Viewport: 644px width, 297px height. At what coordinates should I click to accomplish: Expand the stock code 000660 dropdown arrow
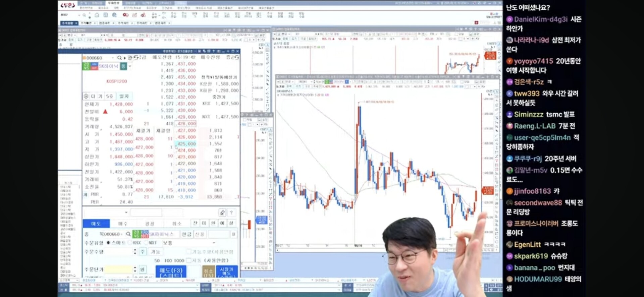tap(113, 58)
